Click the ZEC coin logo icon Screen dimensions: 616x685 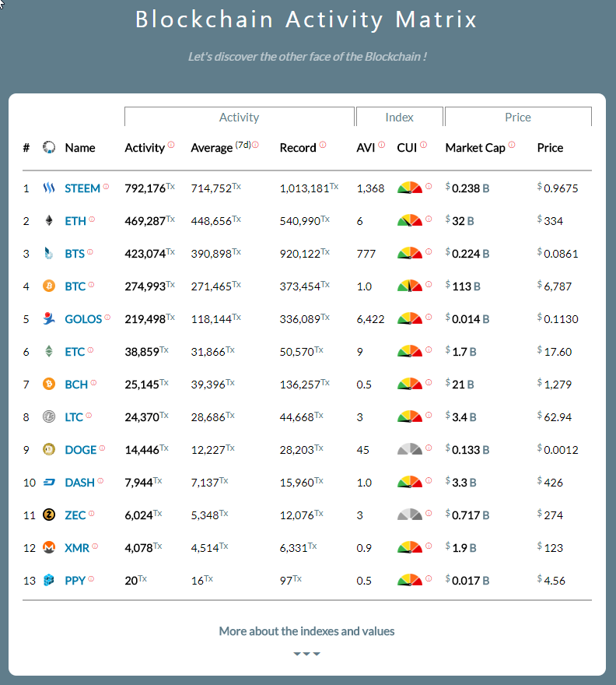click(49, 515)
